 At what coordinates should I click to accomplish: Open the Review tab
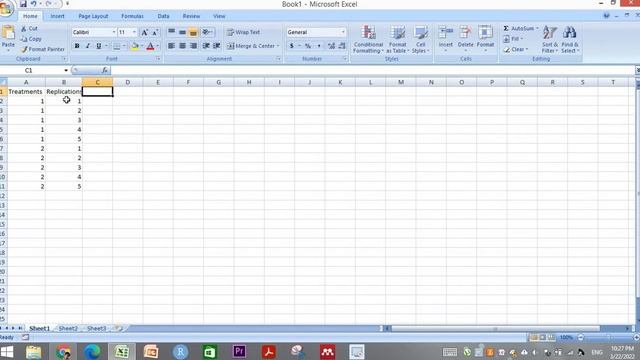[191, 16]
